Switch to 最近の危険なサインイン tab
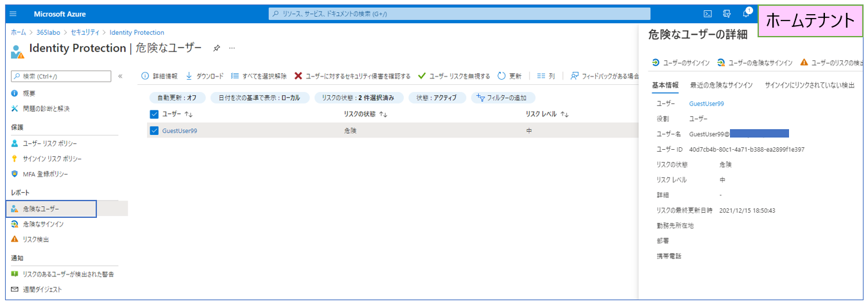868x304 pixels. click(x=722, y=85)
